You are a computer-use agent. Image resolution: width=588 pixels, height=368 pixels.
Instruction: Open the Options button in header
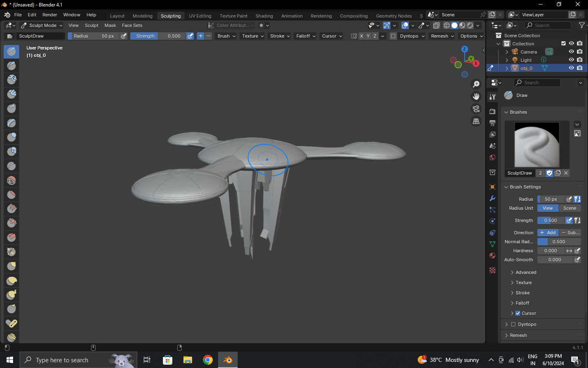tap(471, 36)
